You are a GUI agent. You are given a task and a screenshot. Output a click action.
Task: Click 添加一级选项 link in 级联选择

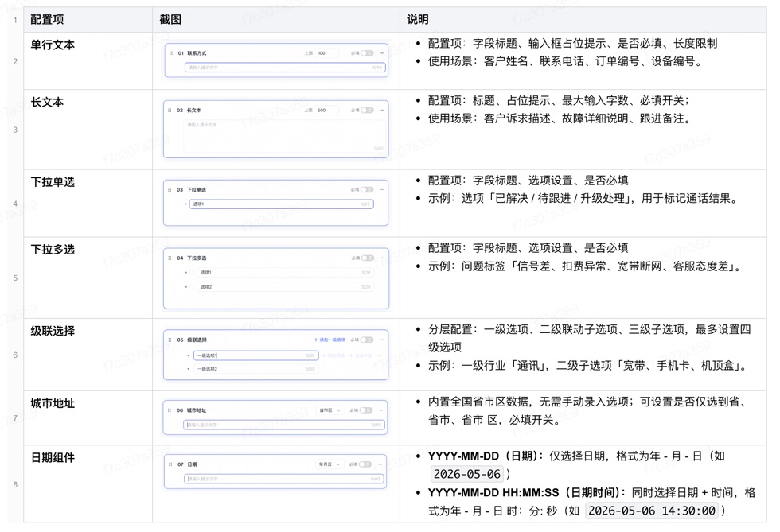pos(330,340)
